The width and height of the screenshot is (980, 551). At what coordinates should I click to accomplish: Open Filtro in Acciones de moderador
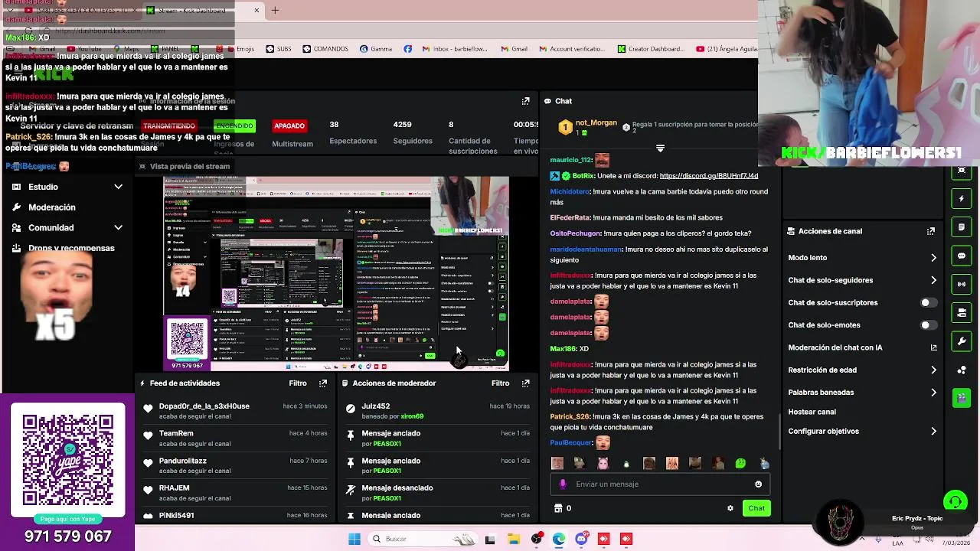(x=500, y=383)
